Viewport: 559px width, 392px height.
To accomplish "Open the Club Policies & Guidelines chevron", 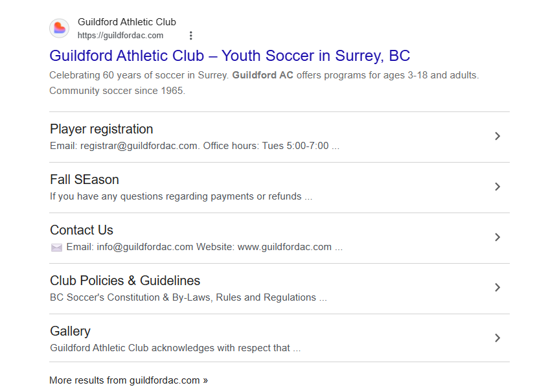I will 497,288.
